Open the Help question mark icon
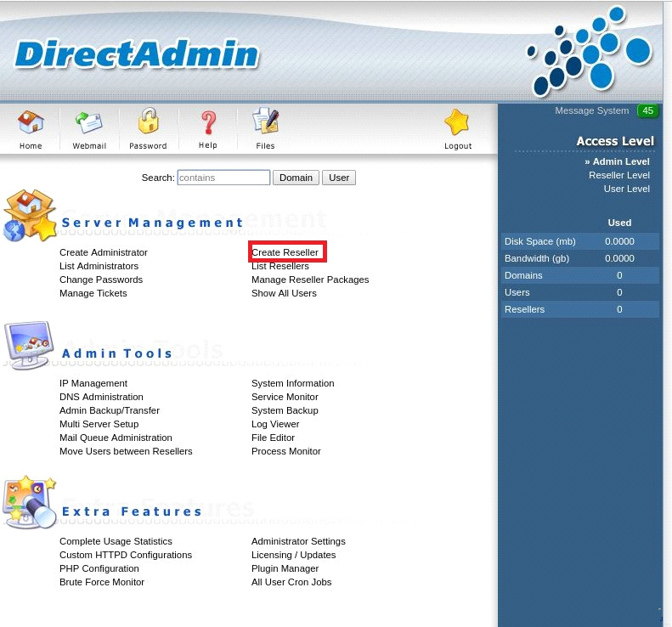672x627 pixels. click(208, 124)
